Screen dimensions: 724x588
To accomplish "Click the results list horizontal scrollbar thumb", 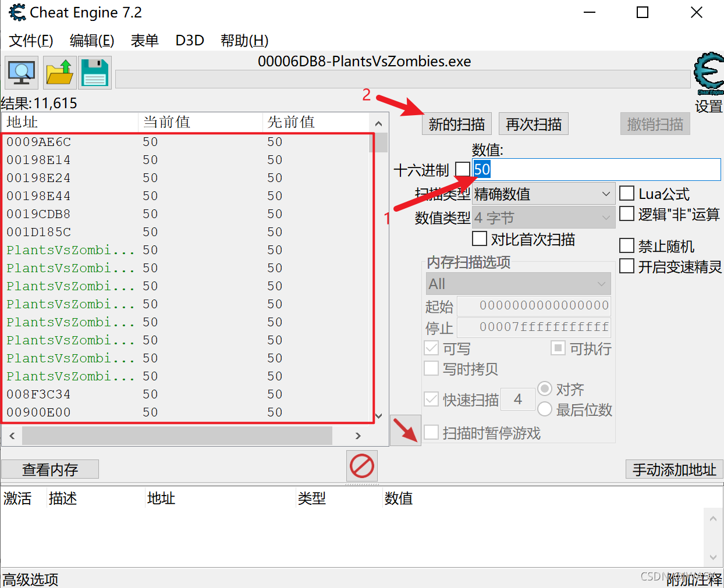I will pyautogui.click(x=177, y=435).
